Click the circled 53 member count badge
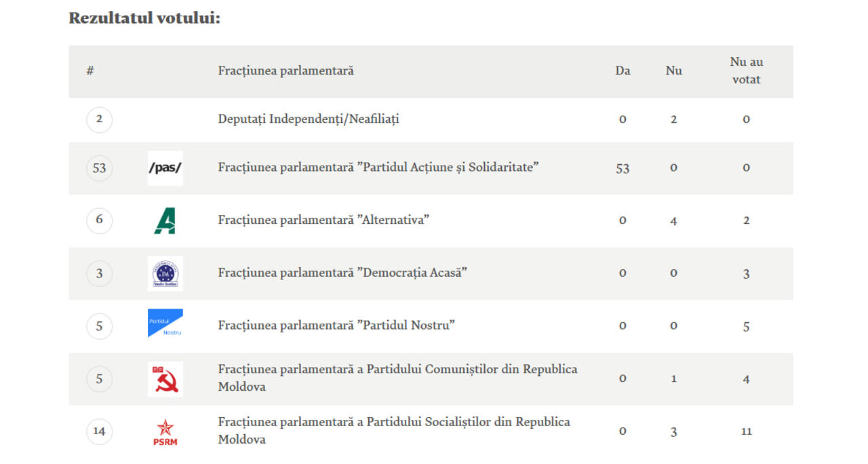 100,168
